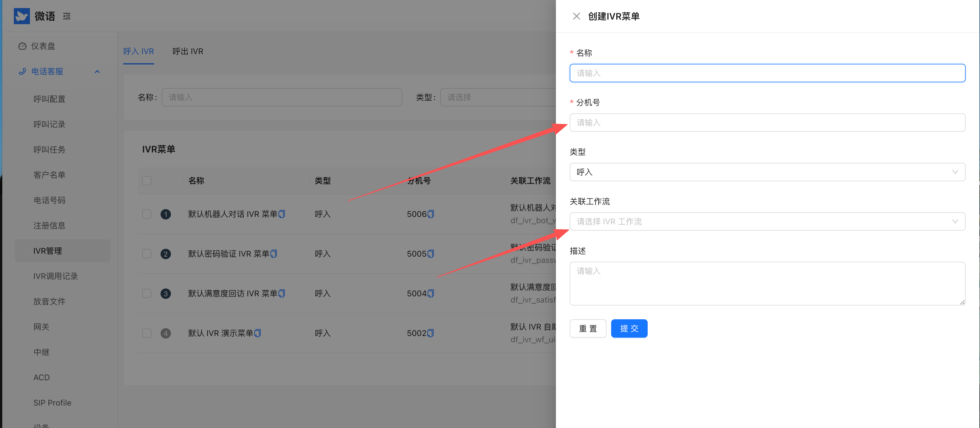
Task: Click row text 默认 IVR 演示菜单
Action: 221,333
